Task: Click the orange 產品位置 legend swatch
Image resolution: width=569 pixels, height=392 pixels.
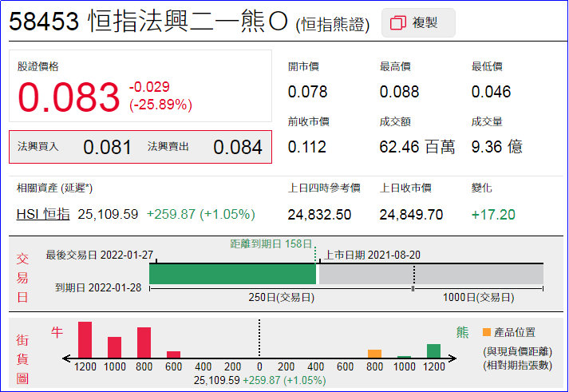Action: 487,332
